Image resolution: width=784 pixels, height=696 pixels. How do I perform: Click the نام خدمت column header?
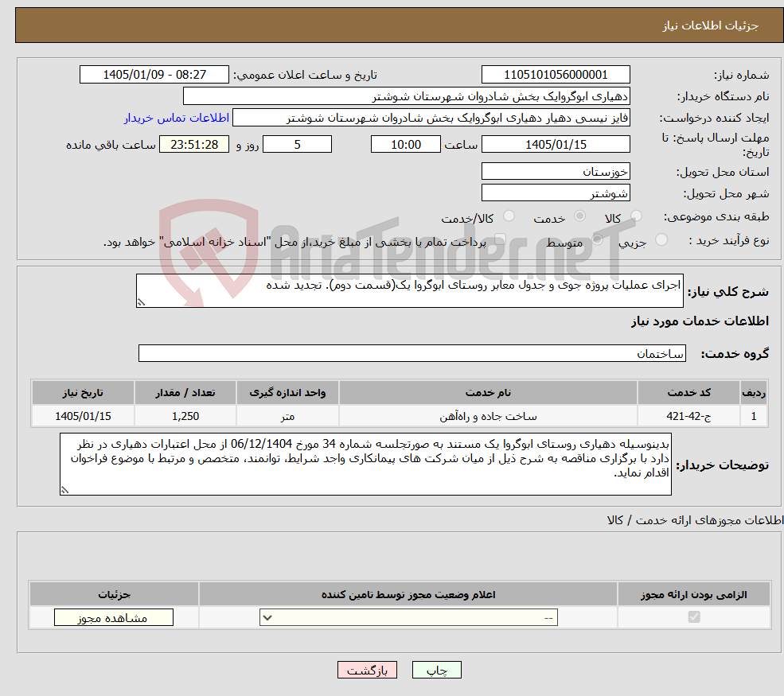488,393
